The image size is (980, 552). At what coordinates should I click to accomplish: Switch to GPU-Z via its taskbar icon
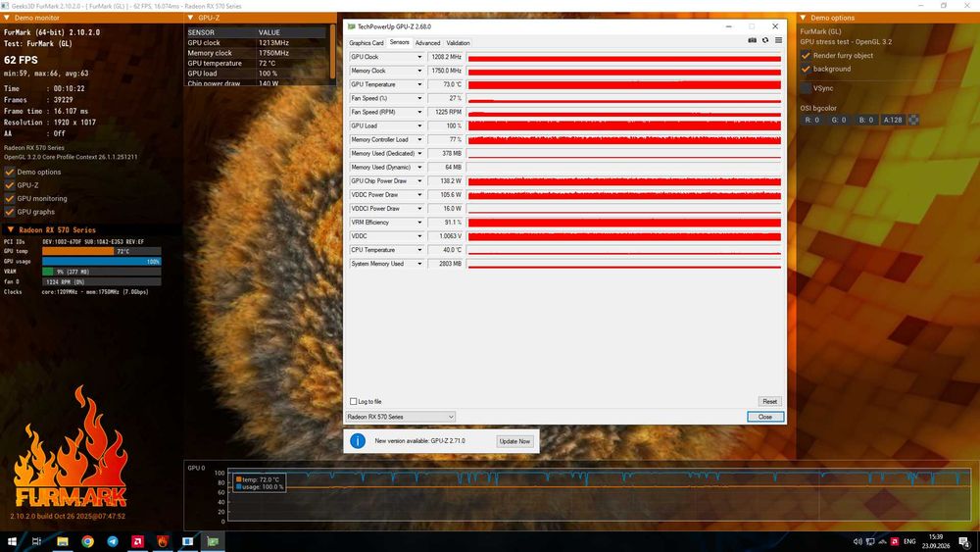click(x=213, y=541)
